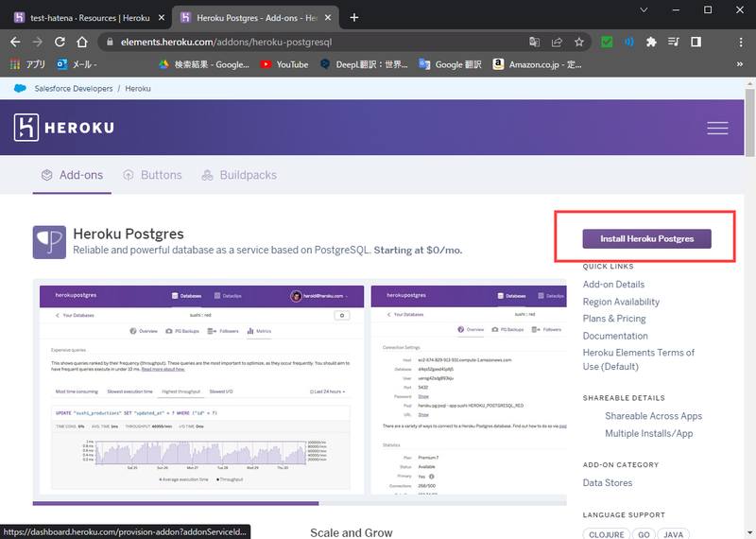The width and height of the screenshot is (756, 539).
Task: Close the test-hatena Resources tab
Action: tap(162, 17)
